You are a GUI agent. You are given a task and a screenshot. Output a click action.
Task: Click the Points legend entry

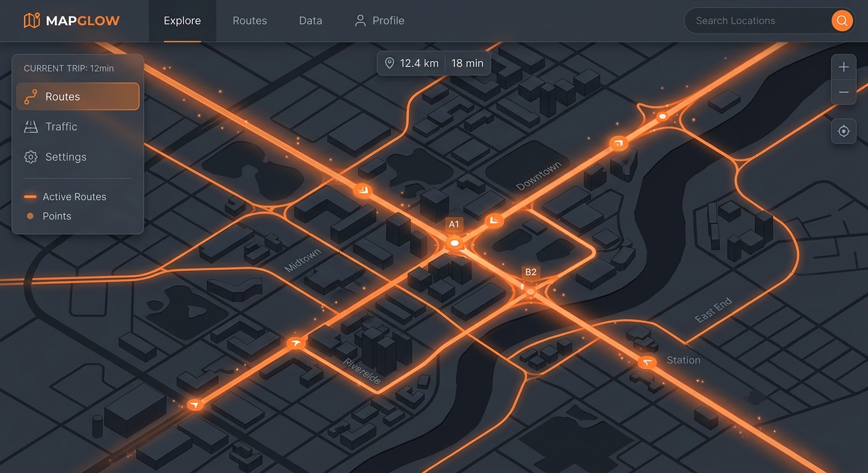[47, 216]
